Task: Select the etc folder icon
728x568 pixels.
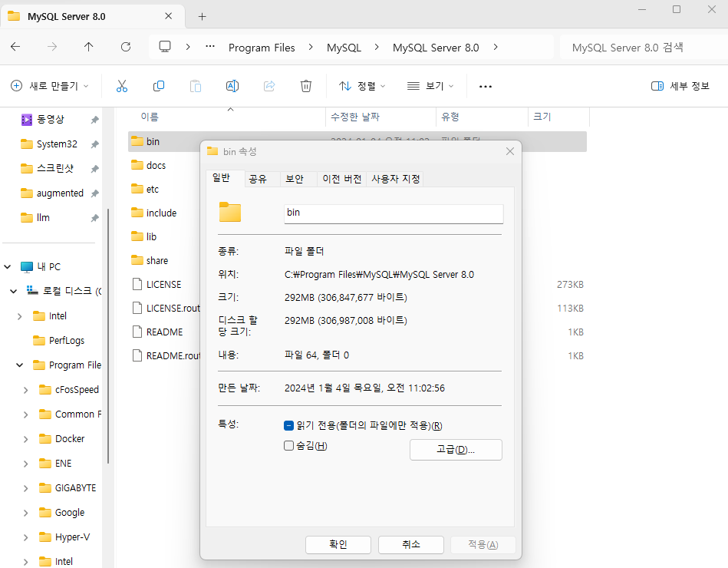Action: pyautogui.click(x=137, y=189)
